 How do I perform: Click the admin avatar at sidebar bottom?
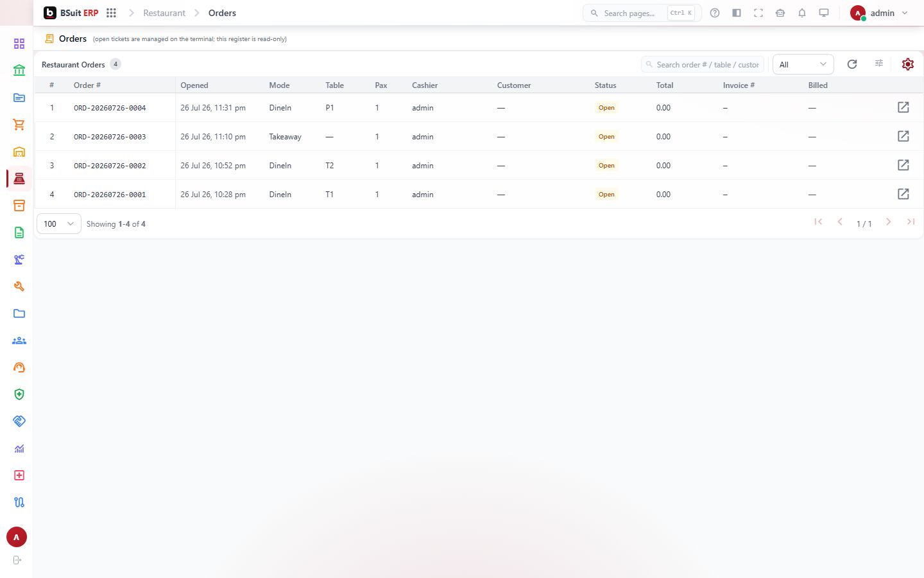coord(17,537)
